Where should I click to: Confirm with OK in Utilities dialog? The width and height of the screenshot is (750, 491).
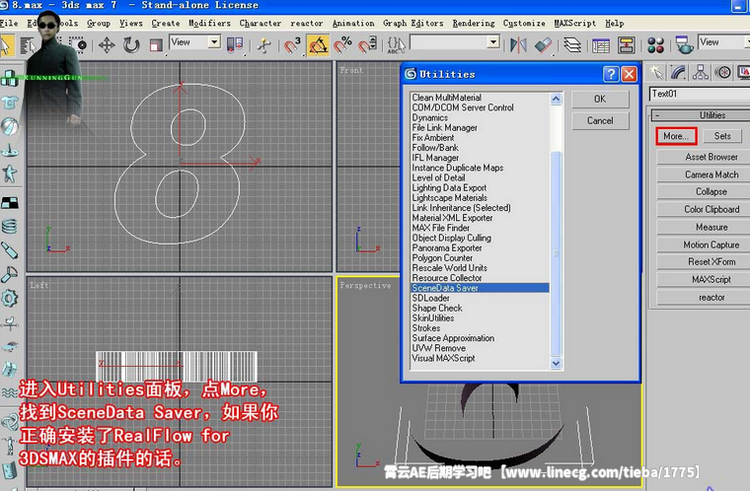pyautogui.click(x=600, y=99)
